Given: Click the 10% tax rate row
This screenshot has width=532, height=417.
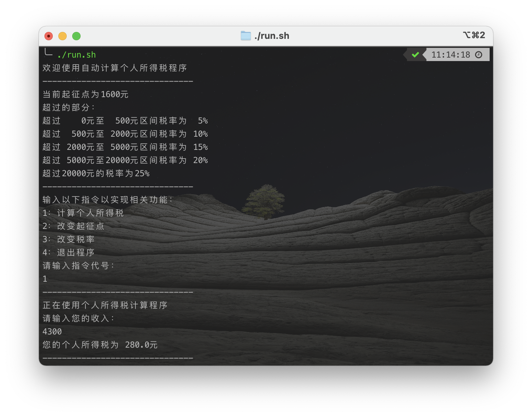Looking at the screenshot, I should 125,134.
